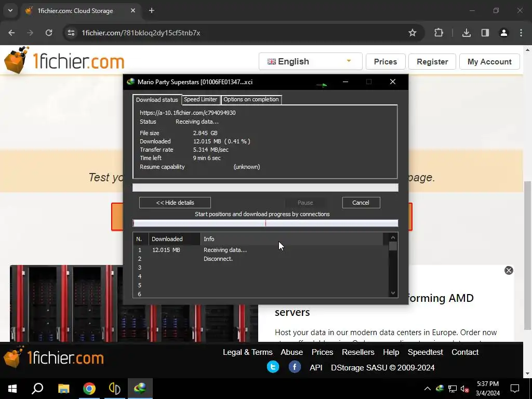Image resolution: width=532 pixels, height=399 pixels.
Task: Go back in browser history
Action: [11, 33]
